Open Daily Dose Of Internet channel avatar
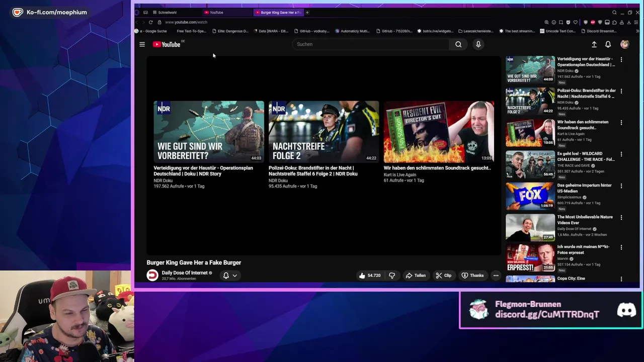 tap(152, 275)
